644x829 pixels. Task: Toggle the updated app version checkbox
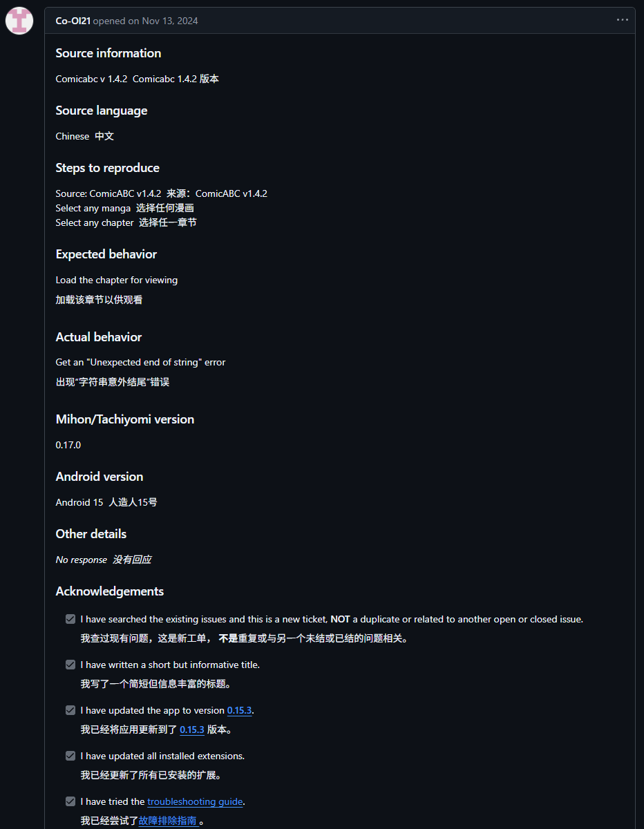point(70,710)
